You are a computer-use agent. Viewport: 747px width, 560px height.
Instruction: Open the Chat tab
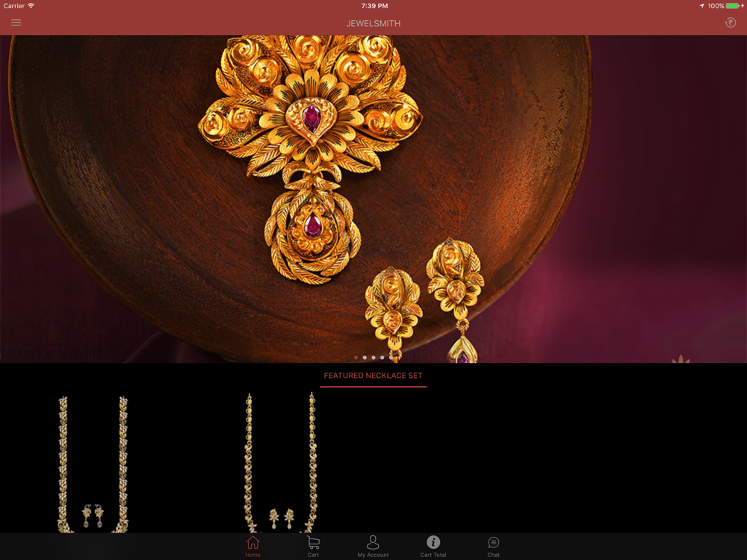point(494,547)
